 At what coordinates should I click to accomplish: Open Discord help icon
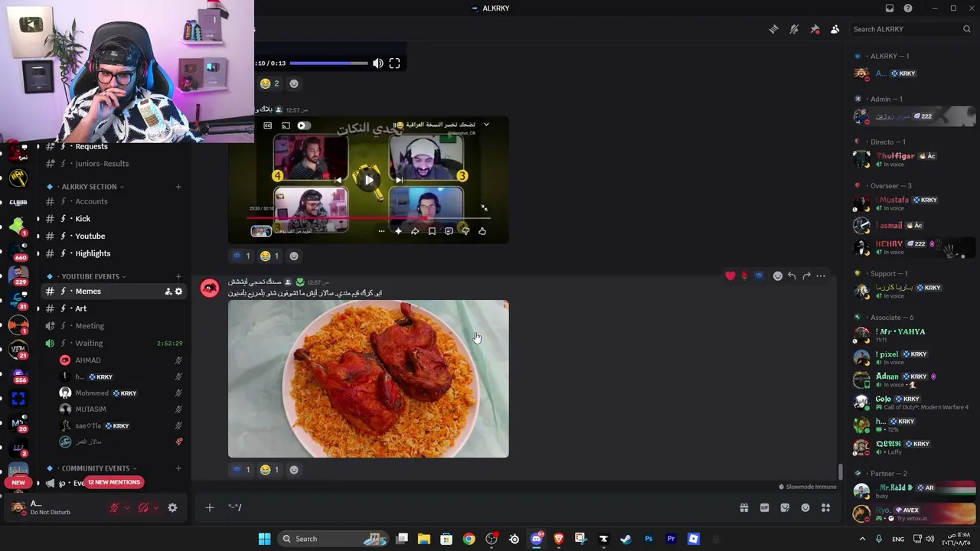908,8
